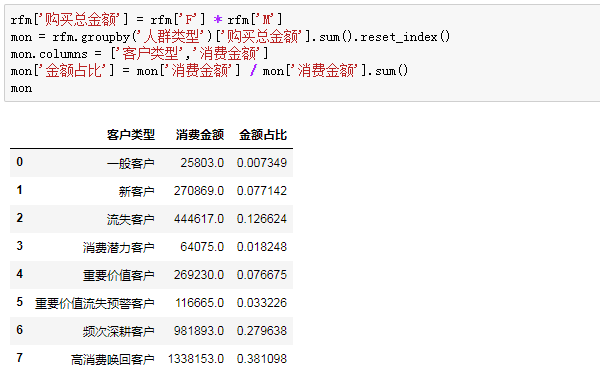Select the cell 一般客户
This screenshot has height=371, width=600.
tap(131, 163)
